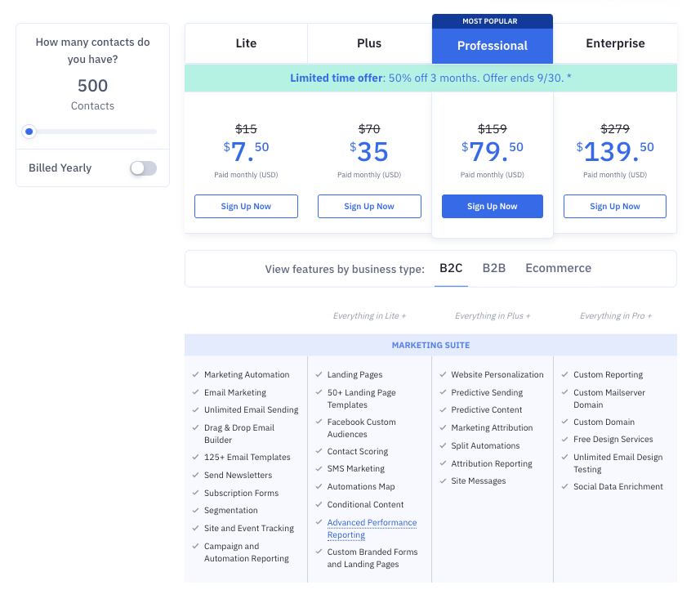Click the Custom Reporting checkmark icon

[564, 374]
